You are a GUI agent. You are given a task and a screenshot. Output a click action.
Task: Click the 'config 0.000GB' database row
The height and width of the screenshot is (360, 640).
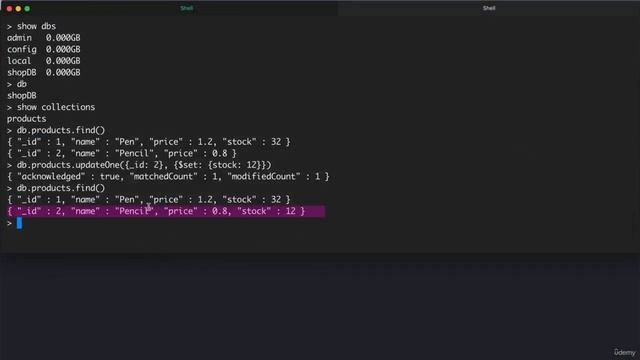(x=44, y=49)
